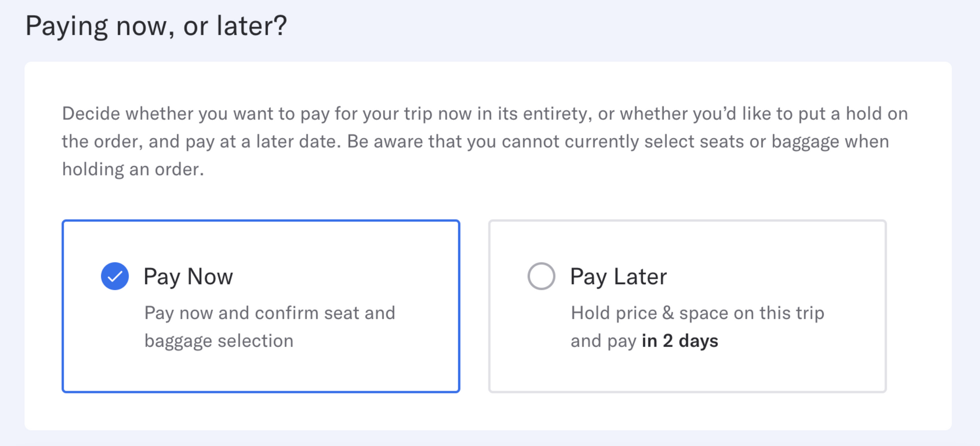Click the word "Later" in Pay Later title
This screenshot has width=980, height=446.
(x=640, y=276)
